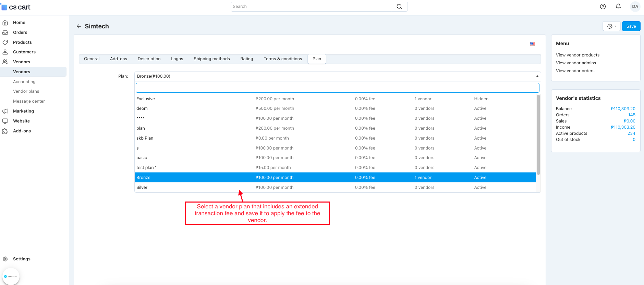This screenshot has width=644, height=285.
Task: Click the Save button
Action: point(631,26)
